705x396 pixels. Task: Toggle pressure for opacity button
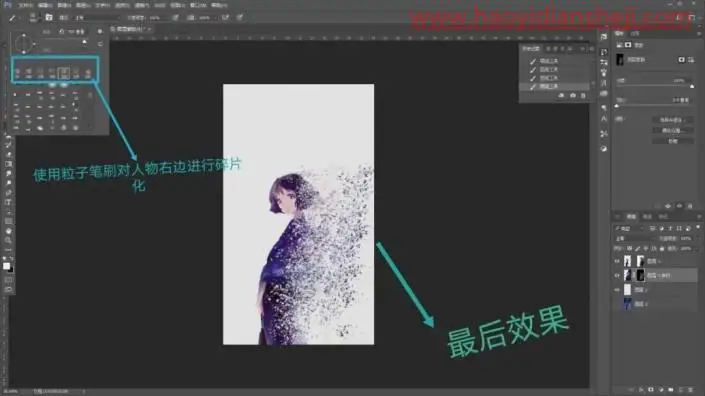coord(175,18)
